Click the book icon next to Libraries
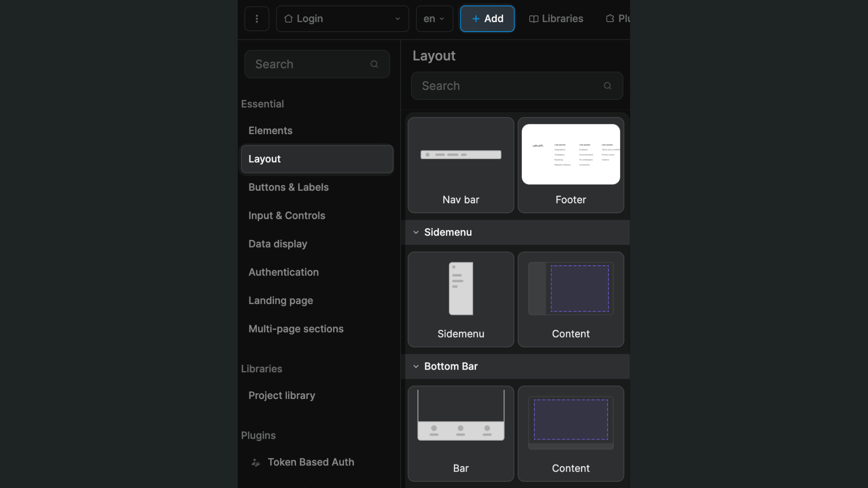 coord(534,19)
